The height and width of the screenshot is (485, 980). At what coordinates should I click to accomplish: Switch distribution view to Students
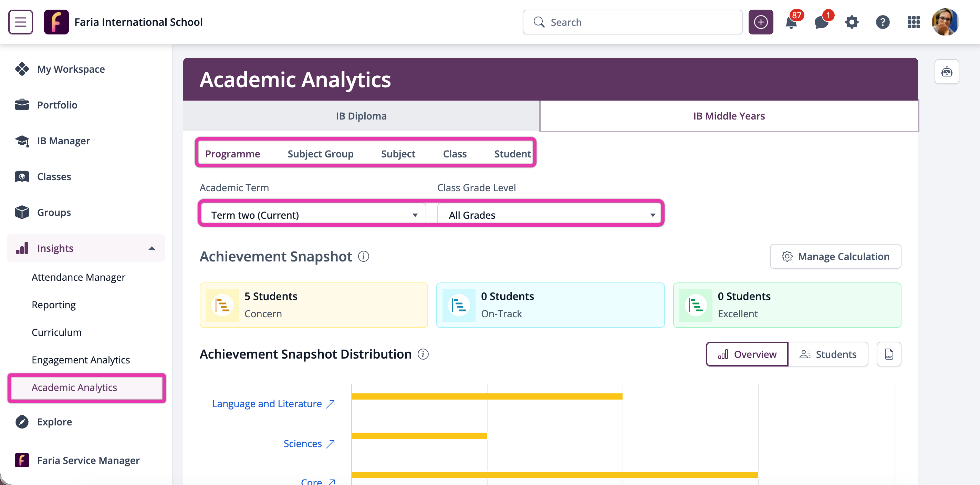829,354
